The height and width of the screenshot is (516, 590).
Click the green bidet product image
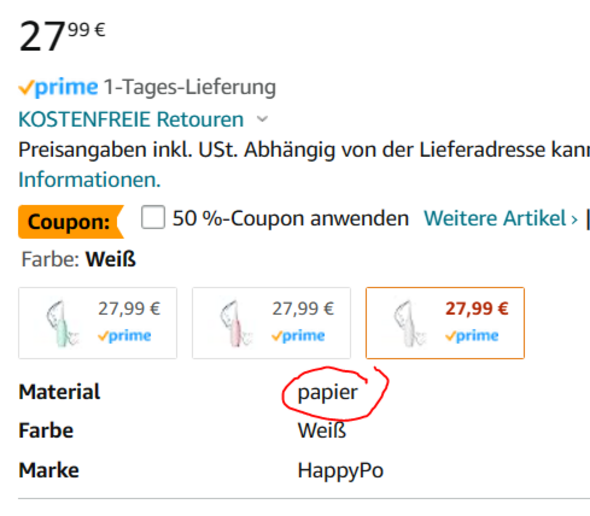61,324
